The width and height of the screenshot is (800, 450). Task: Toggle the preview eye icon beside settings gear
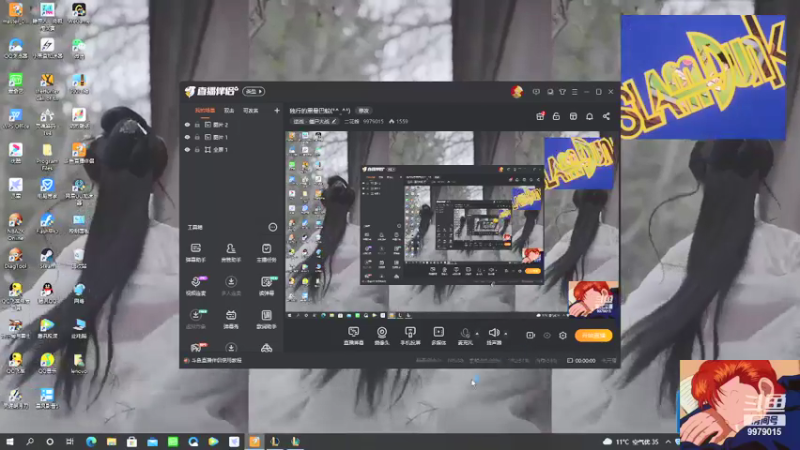[x=547, y=335]
